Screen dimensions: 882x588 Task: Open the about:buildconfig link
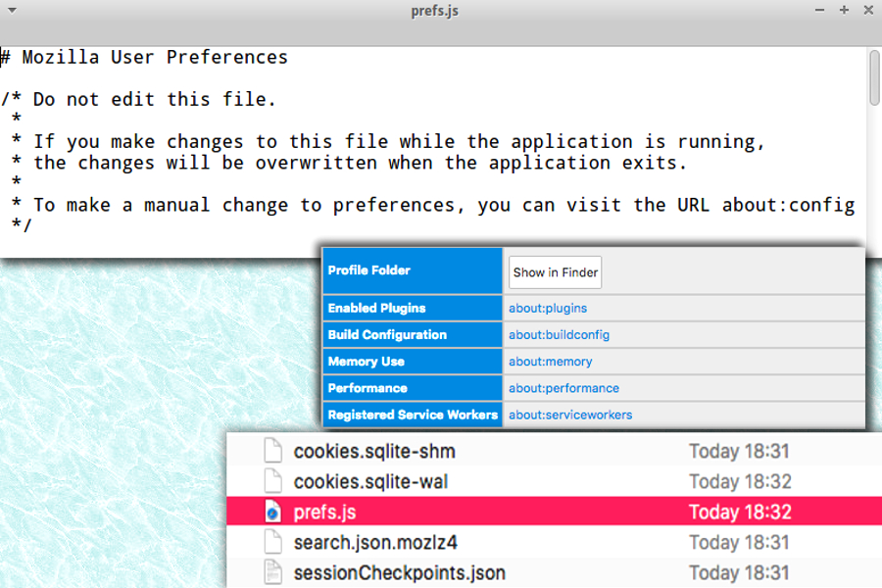coord(560,335)
